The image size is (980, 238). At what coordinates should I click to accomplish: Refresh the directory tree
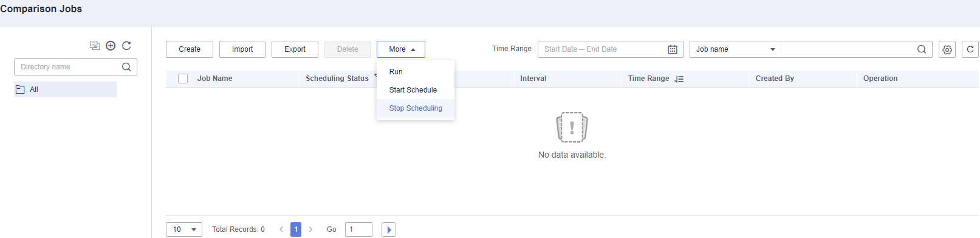(x=126, y=46)
